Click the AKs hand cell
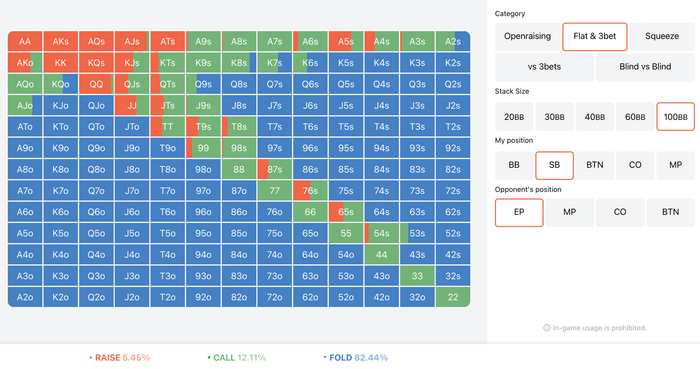Image resolution: width=700 pixels, height=369 pixels. click(61, 41)
